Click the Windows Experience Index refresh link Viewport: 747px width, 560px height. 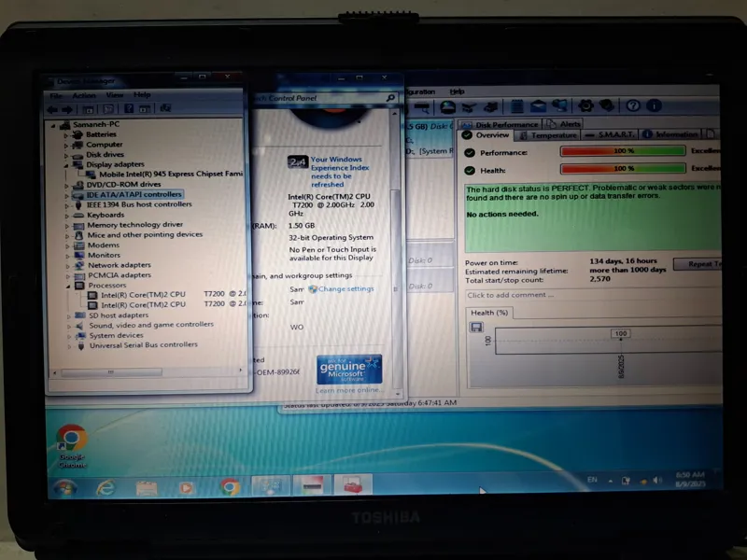click(340, 172)
